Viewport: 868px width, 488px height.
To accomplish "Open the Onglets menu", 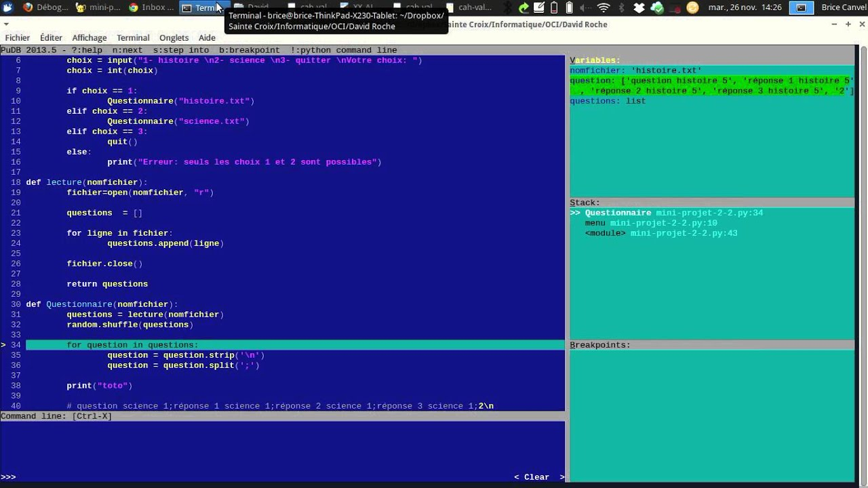I will tap(174, 38).
